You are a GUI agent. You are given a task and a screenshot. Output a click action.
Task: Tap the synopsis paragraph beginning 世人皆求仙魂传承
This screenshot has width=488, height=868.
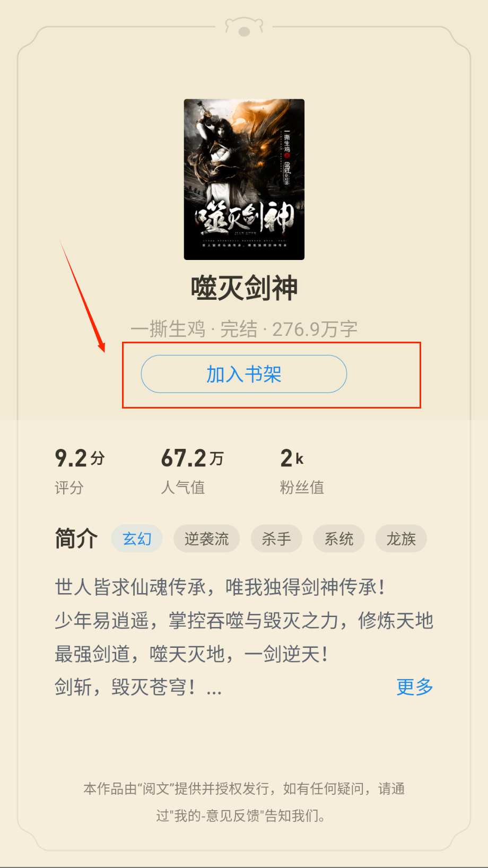point(244,637)
